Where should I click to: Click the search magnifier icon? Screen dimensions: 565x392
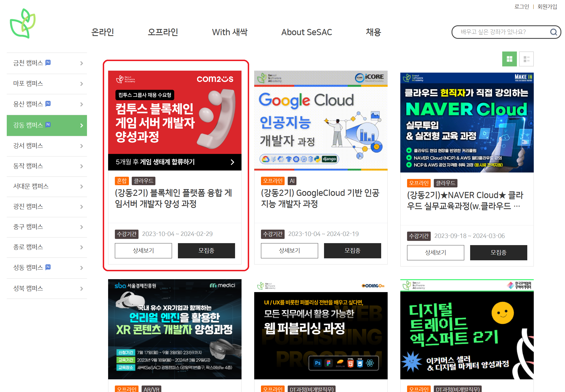click(x=553, y=32)
